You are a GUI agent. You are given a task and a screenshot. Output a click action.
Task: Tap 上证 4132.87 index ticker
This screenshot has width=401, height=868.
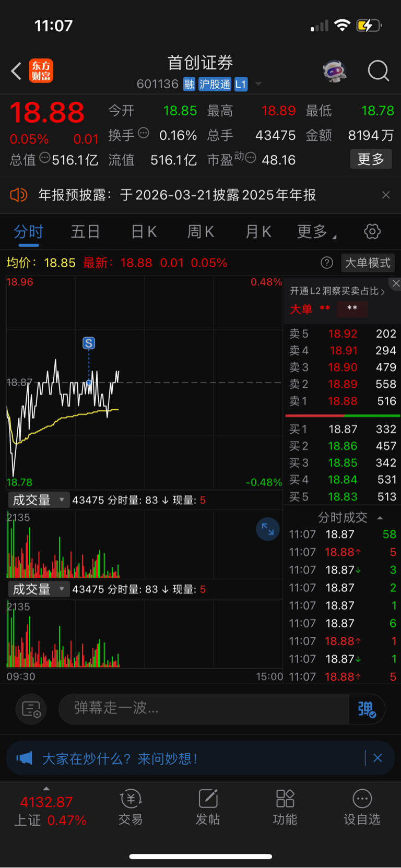50,811
